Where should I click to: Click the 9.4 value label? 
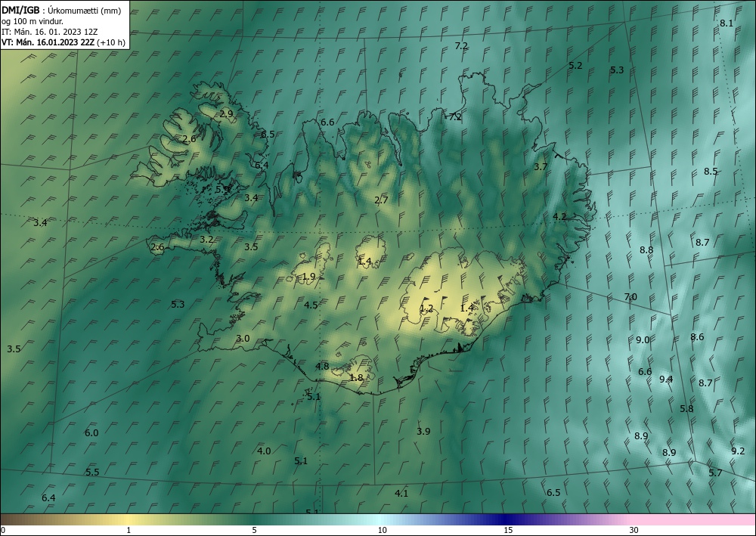[x=666, y=380]
